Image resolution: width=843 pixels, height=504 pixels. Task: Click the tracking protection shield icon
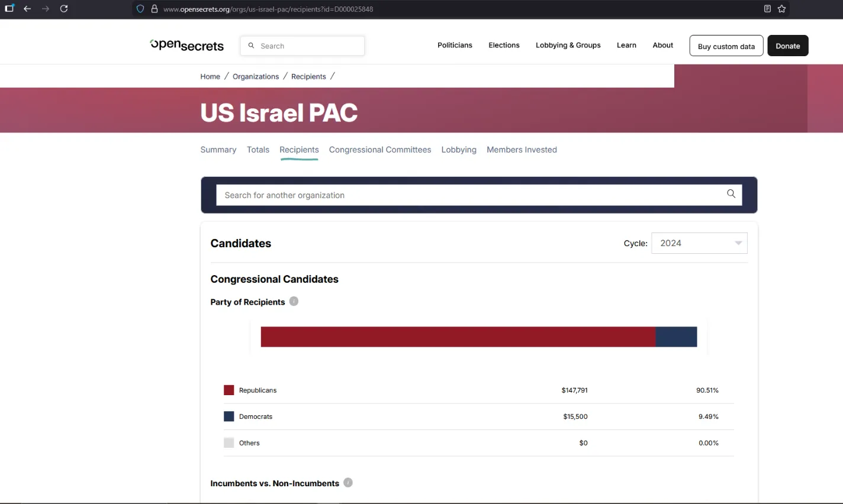tap(140, 9)
